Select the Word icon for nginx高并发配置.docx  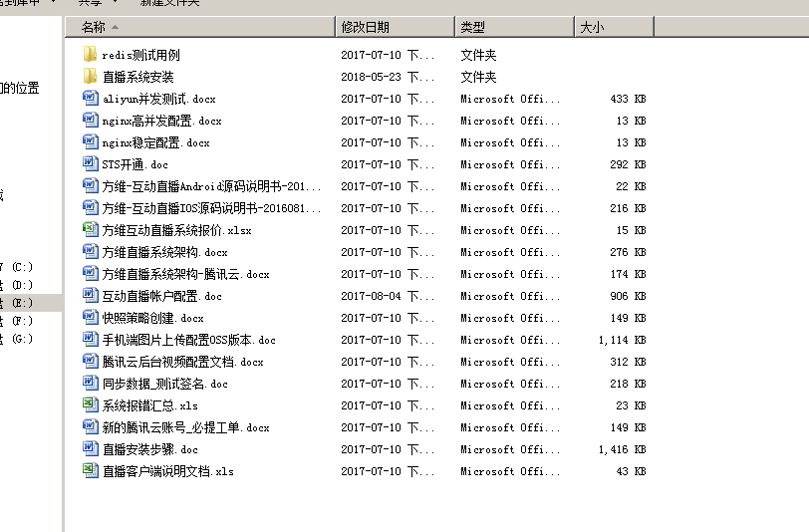tap(91, 121)
